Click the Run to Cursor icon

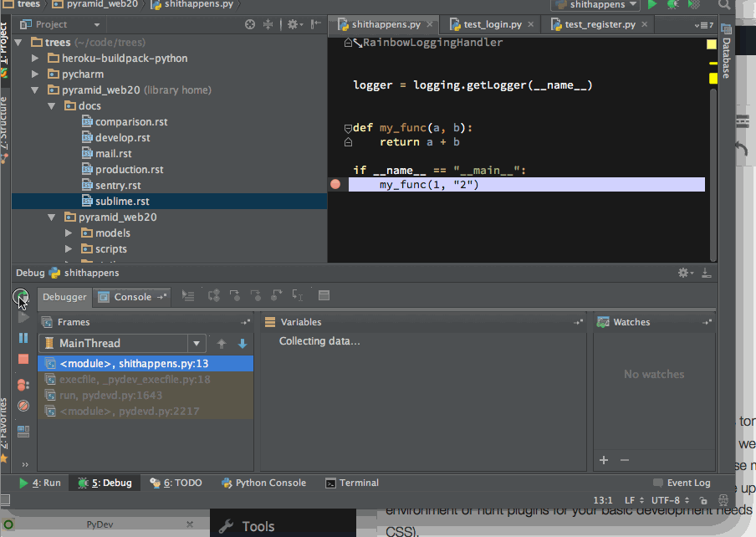[x=298, y=295]
